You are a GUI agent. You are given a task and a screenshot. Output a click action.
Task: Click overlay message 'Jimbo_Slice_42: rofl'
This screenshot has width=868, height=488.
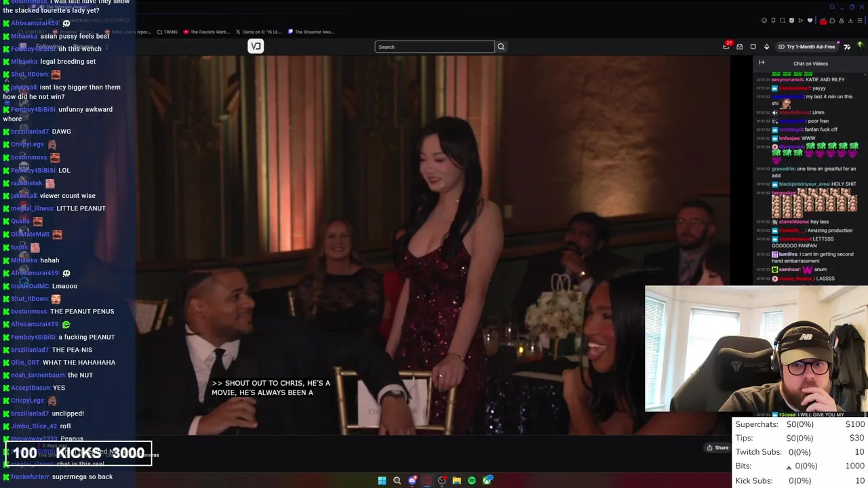37,426
